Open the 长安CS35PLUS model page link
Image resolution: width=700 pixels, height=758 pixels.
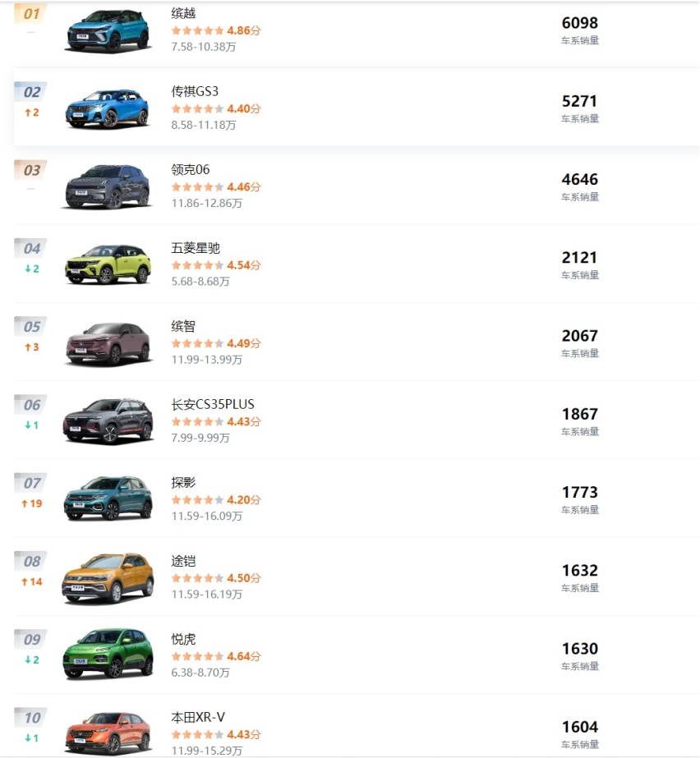pos(213,404)
